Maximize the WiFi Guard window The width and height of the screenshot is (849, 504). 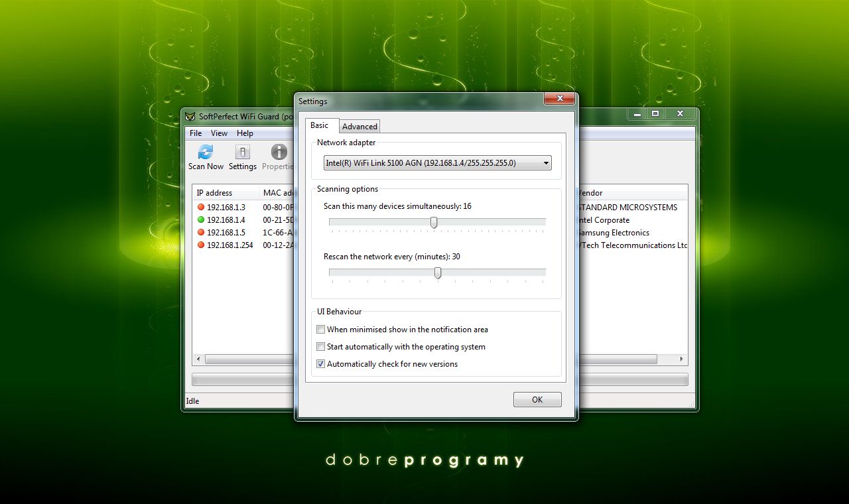pyautogui.click(x=655, y=114)
